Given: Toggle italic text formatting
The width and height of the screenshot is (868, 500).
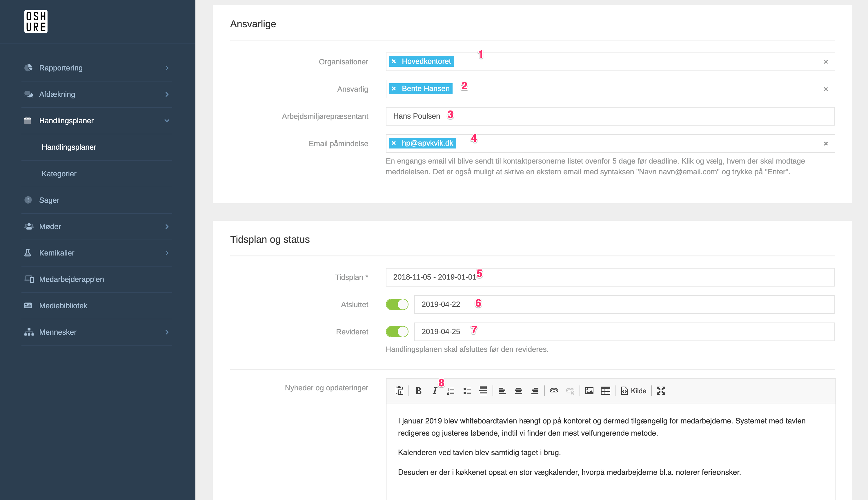Looking at the screenshot, I should pyautogui.click(x=435, y=391).
